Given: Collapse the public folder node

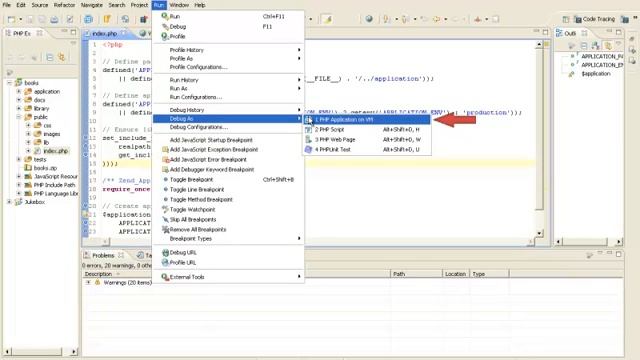Looking at the screenshot, I should pos(19,117).
